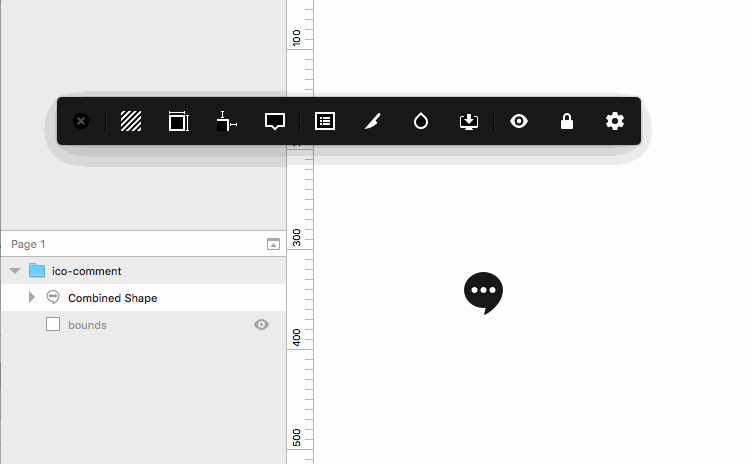The height and width of the screenshot is (464, 747).
Task: Click the speech-bubble note icon
Action: click(x=275, y=121)
